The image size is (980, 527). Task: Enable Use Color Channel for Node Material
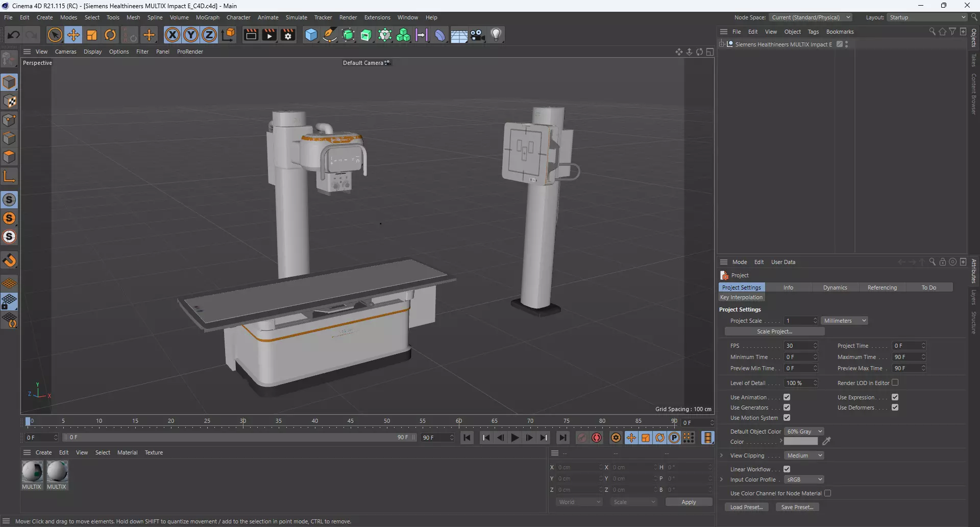[827, 493]
